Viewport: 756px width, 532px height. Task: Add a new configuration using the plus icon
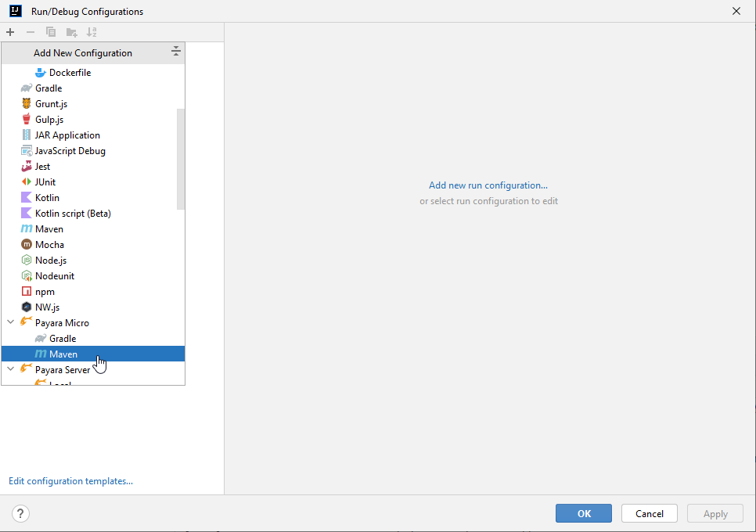pyautogui.click(x=10, y=32)
